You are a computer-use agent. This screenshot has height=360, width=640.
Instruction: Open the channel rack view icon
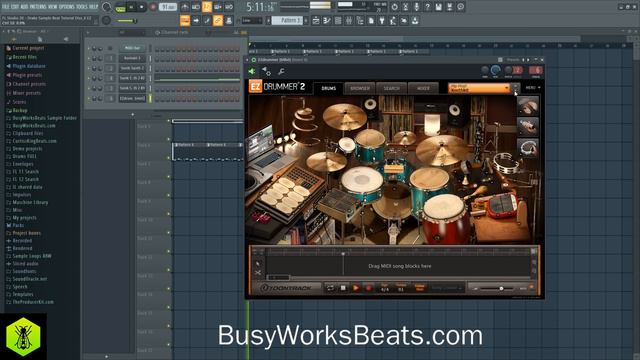[338, 20]
